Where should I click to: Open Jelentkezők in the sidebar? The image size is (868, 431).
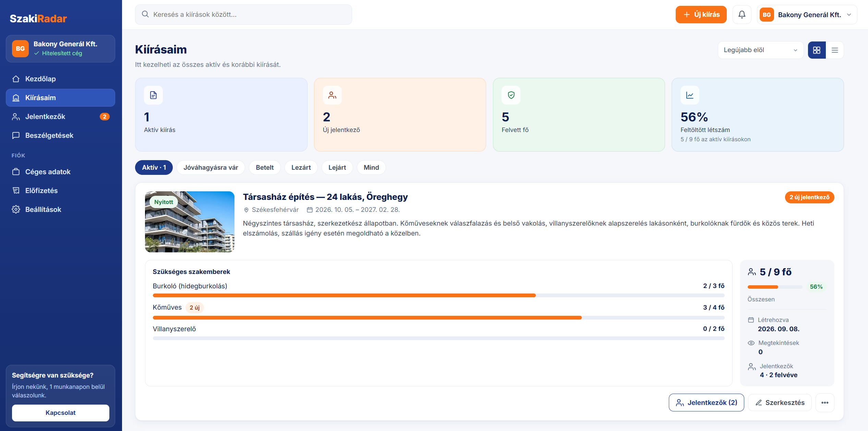(60, 117)
